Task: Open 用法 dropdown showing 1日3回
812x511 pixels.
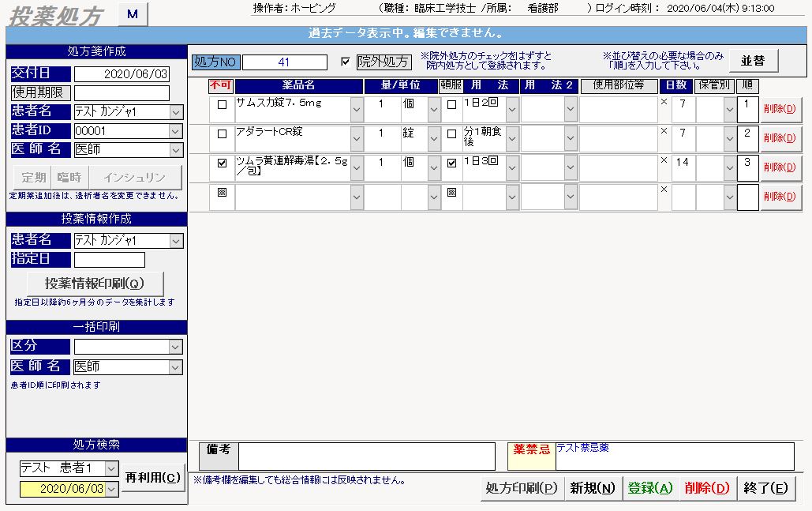Action: [x=512, y=168]
